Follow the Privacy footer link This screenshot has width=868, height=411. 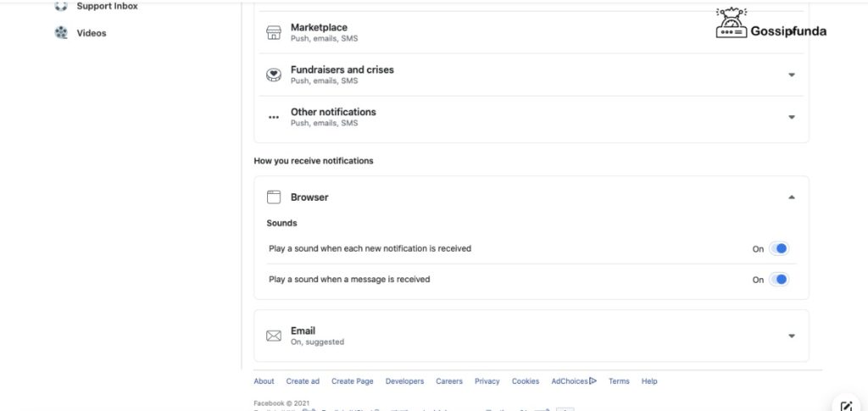487,381
